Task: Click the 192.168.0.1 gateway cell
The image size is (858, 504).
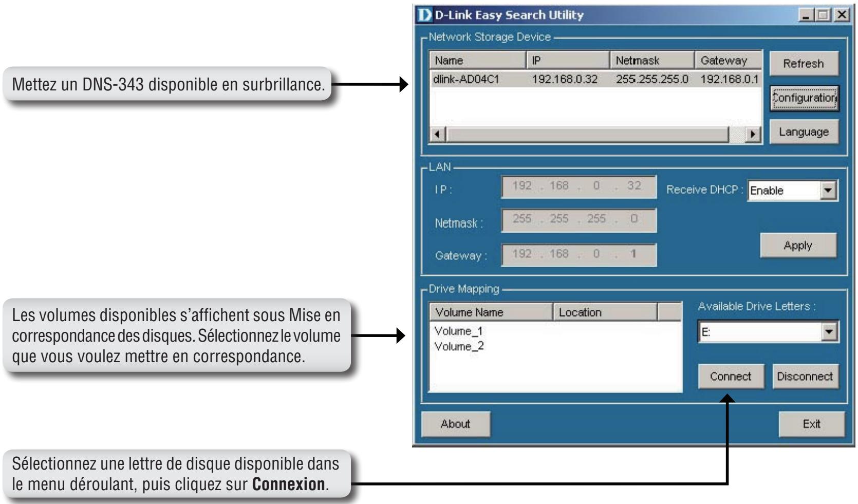Action: pyautogui.click(x=730, y=80)
